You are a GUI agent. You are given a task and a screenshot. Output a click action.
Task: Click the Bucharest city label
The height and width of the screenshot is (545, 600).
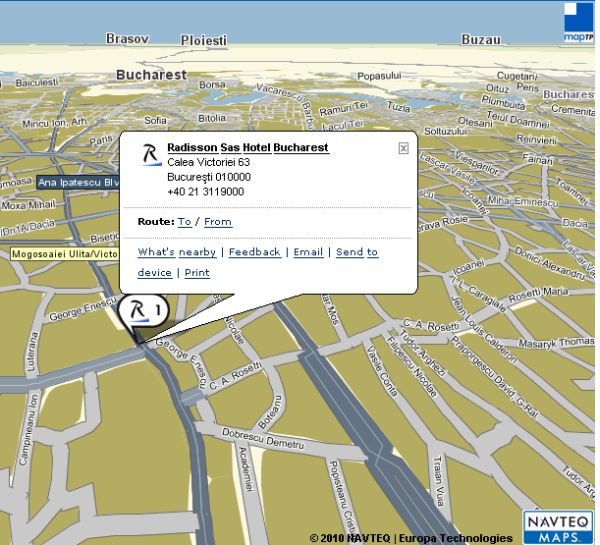(152, 75)
